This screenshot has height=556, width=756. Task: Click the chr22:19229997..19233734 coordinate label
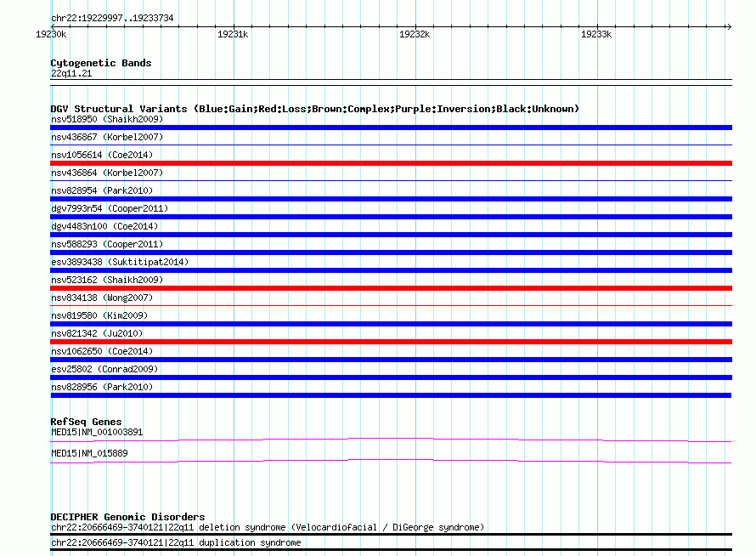coord(112,18)
